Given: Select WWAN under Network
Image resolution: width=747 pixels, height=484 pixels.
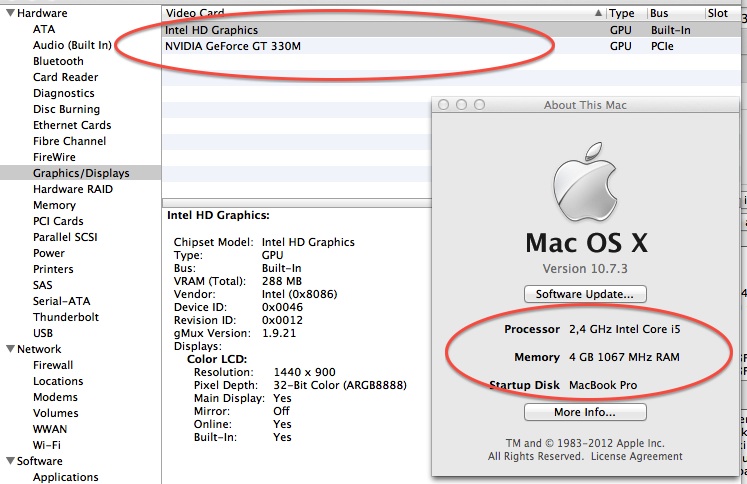Looking at the screenshot, I should pyautogui.click(x=50, y=429).
